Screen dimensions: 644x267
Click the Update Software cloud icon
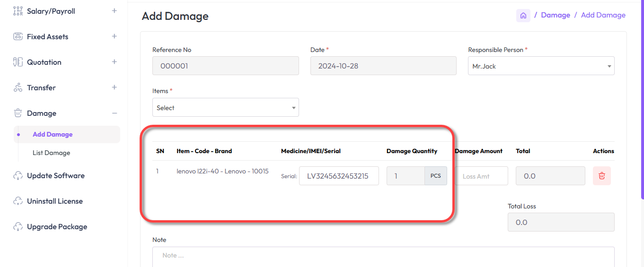18,176
